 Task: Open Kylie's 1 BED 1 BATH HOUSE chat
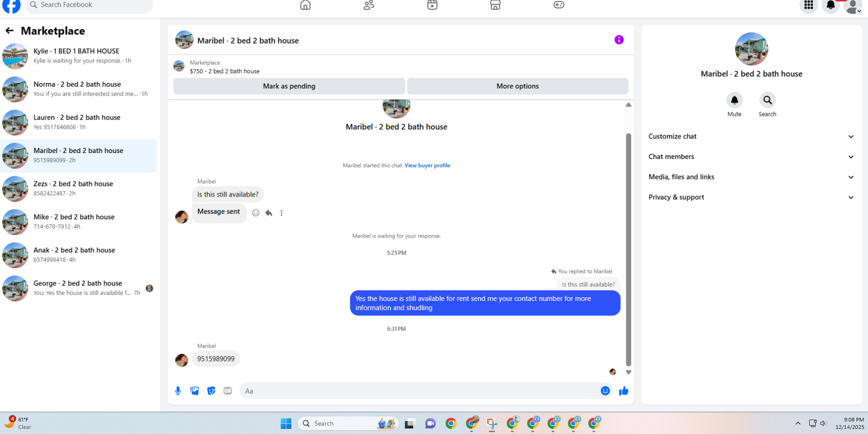pos(79,56)
